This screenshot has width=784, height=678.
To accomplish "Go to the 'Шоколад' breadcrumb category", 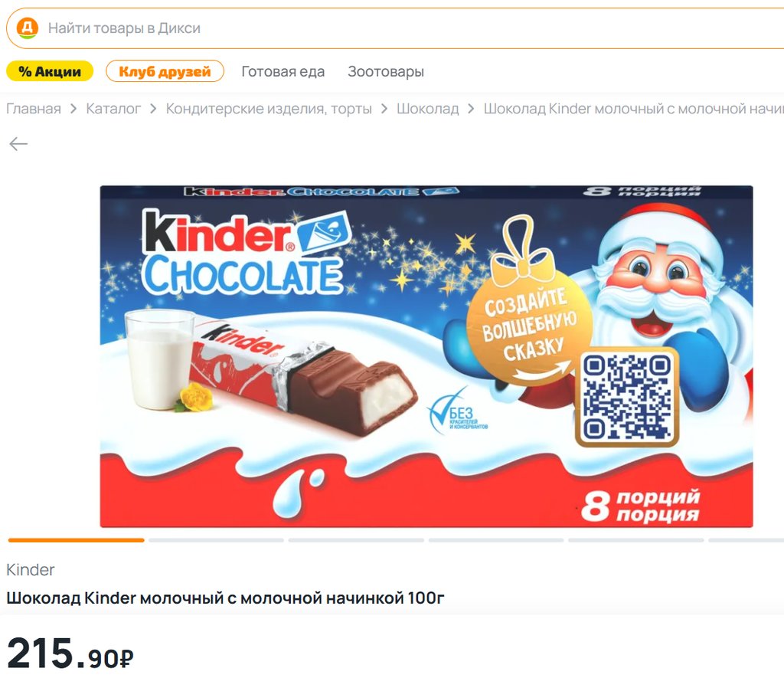I will (427, 109).
